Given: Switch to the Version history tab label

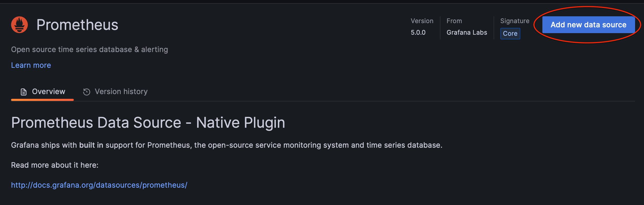Looking at the screenshot, I should 121,91.
